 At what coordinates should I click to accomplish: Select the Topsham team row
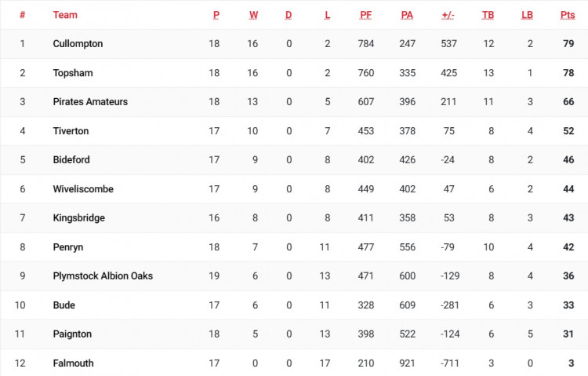[x=294, y=73]
